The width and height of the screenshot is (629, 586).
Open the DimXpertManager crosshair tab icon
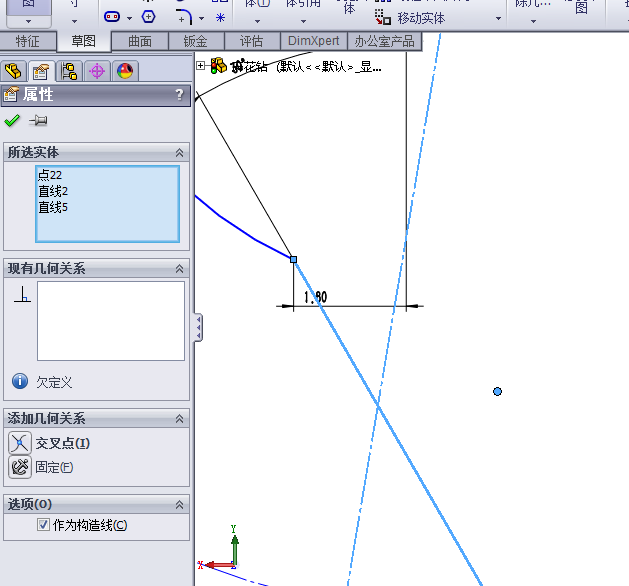(97, 71)
